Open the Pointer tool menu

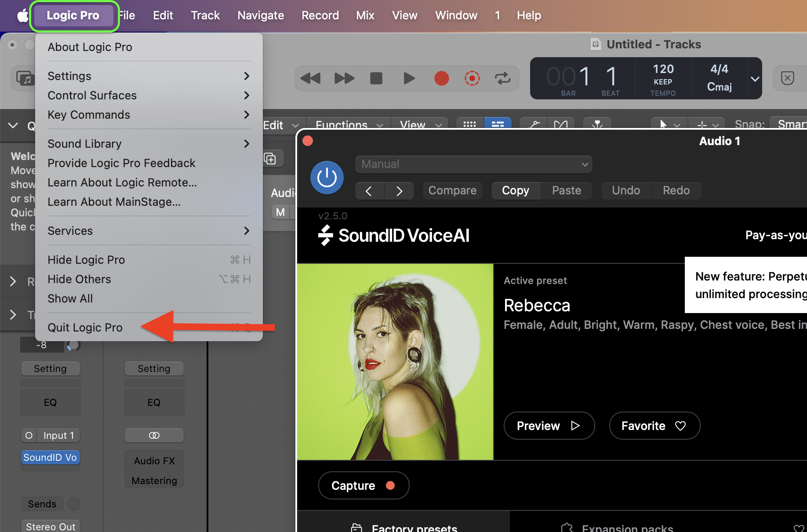(x=669, y=125)
